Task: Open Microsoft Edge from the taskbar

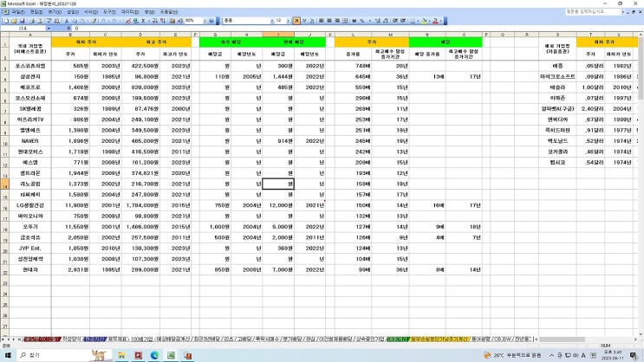Action: (154, 355)
